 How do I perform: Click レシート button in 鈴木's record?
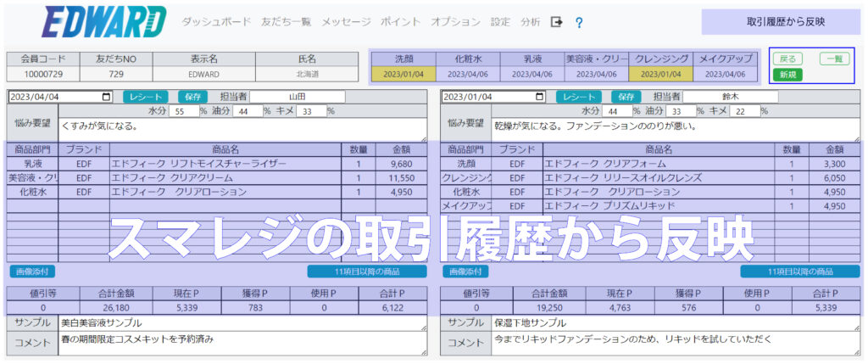[579, 97]
